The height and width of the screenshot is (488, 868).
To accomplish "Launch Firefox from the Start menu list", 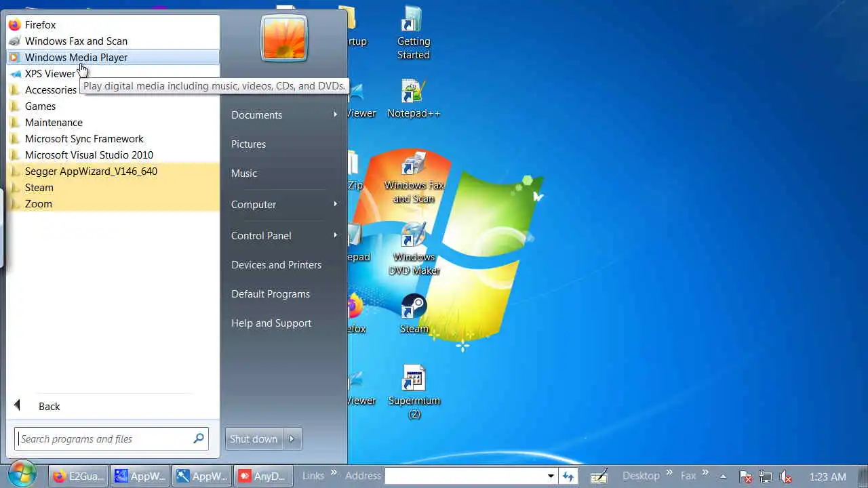I will point(113,24).
